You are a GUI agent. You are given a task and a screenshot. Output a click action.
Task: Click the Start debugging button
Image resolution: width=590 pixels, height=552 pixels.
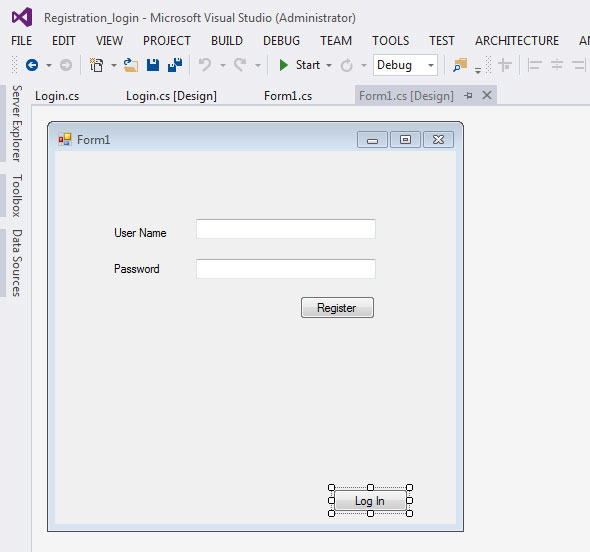click(x=300, y=65)
